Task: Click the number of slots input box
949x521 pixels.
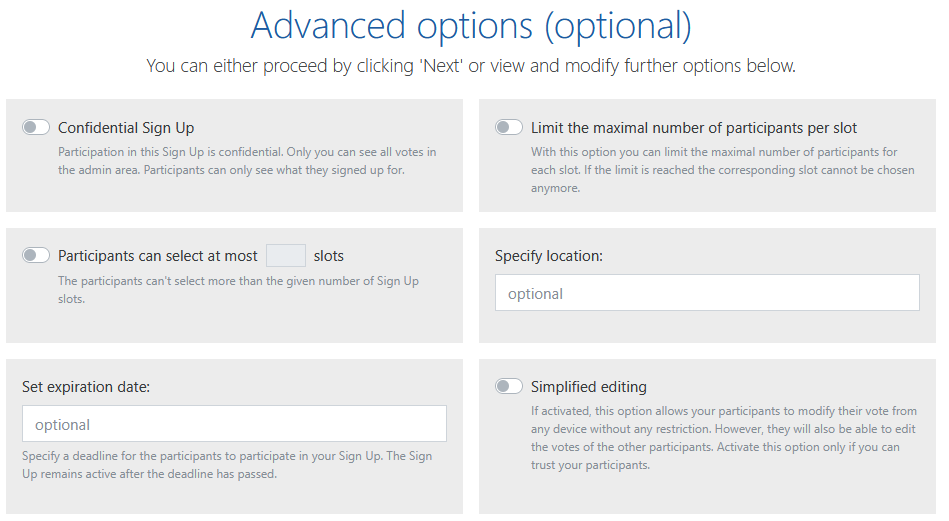Action: click(x=286, y=255)
